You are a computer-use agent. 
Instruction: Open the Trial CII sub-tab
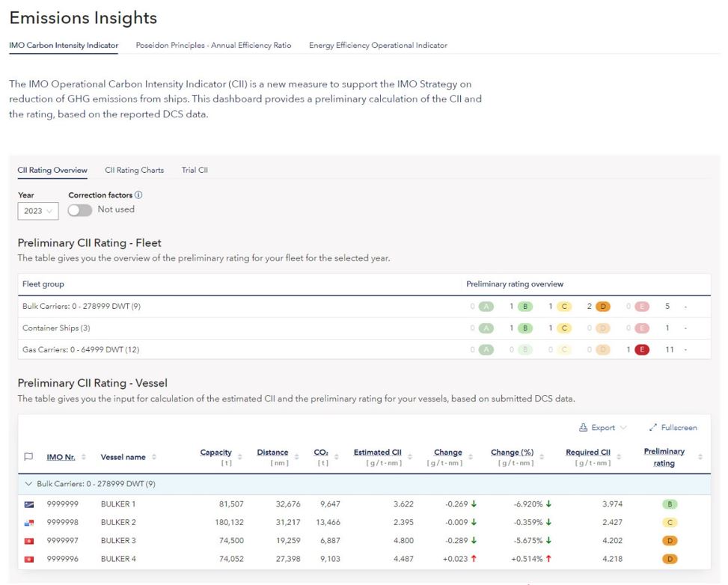(195, 170)
